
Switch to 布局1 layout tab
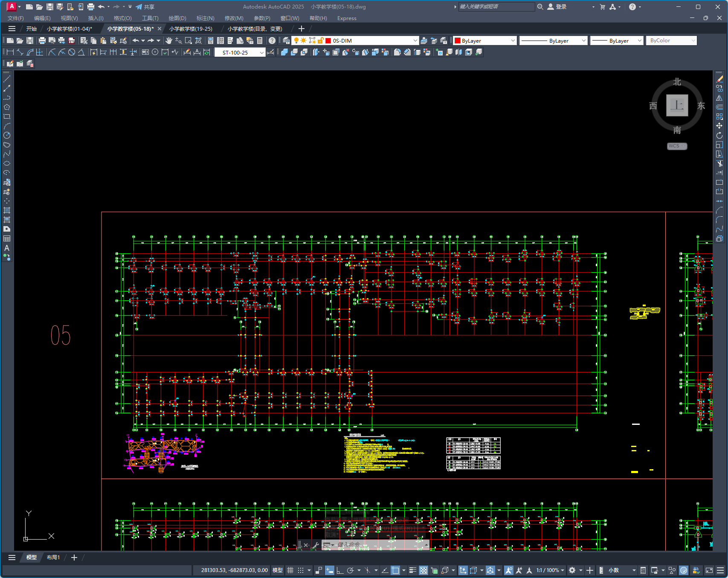53,557
